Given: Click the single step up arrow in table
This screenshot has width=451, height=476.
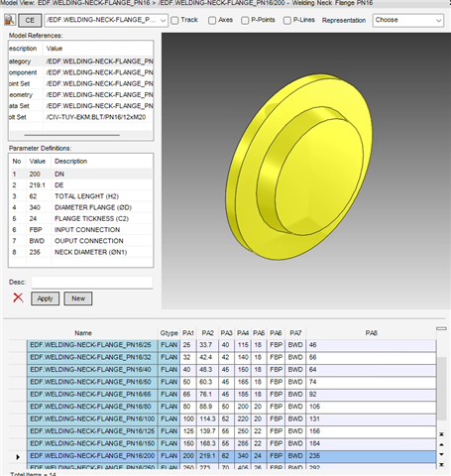Looking at the screenshot, I should tap(441, 444).
